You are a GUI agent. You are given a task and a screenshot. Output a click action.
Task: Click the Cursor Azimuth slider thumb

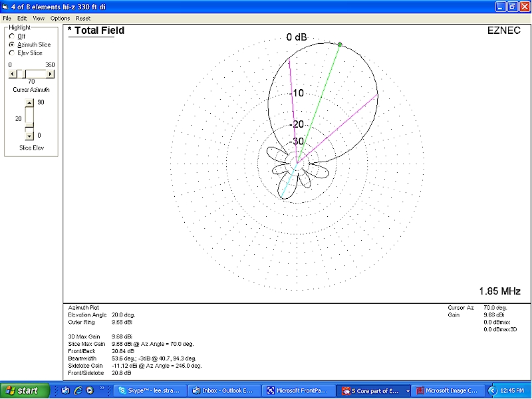coord(21,73)
